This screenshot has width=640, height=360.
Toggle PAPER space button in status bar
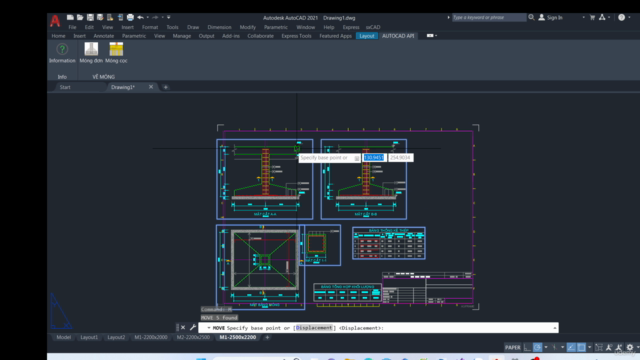pyautogui.click(x=513, y=348)
